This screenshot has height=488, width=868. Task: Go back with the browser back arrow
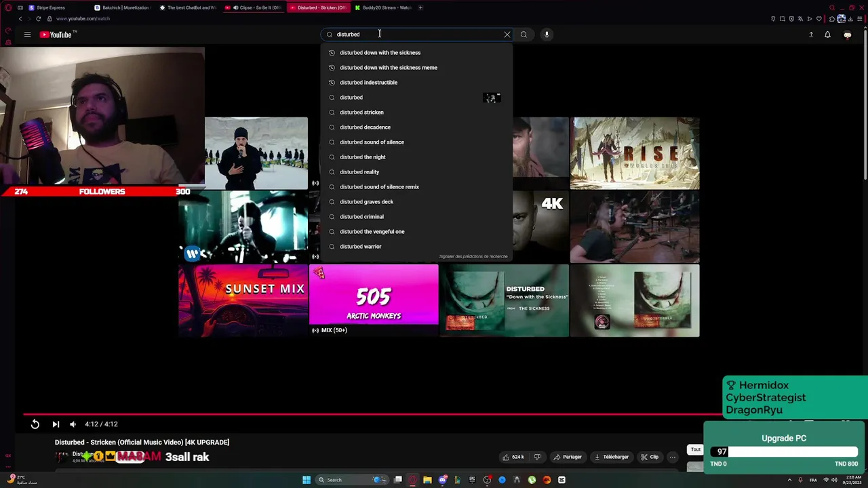[x=20, y=19]
